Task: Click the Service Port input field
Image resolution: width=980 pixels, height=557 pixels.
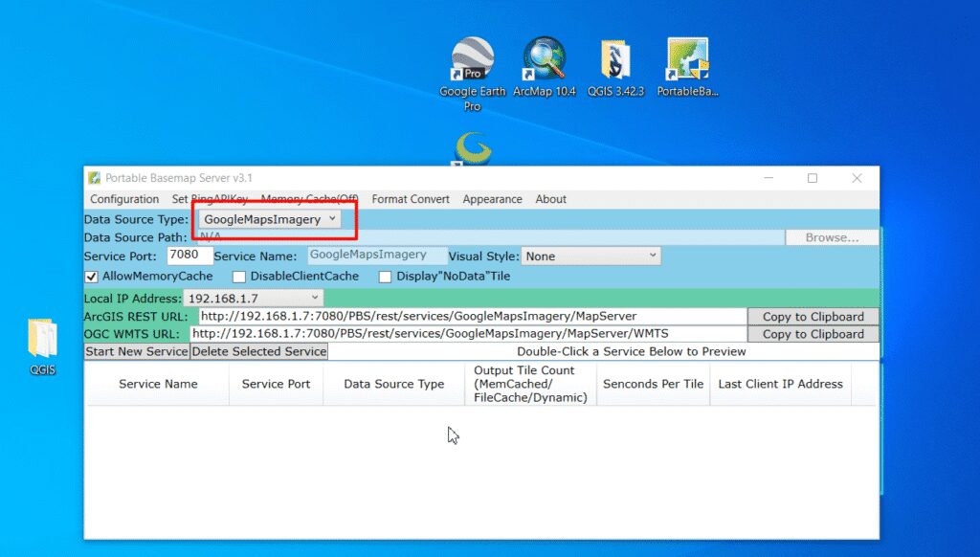Action: point(190,256)
